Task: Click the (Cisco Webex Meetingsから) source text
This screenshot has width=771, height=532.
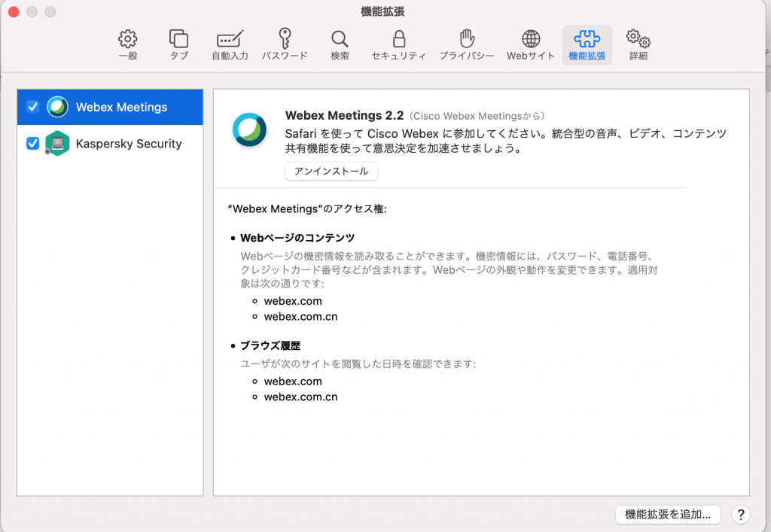Action: pos(477,117)
